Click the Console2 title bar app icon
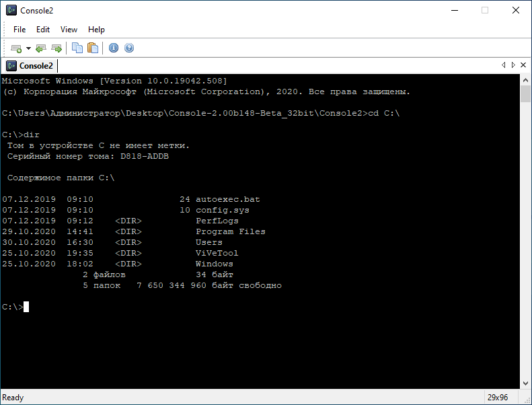 [11, 10]
